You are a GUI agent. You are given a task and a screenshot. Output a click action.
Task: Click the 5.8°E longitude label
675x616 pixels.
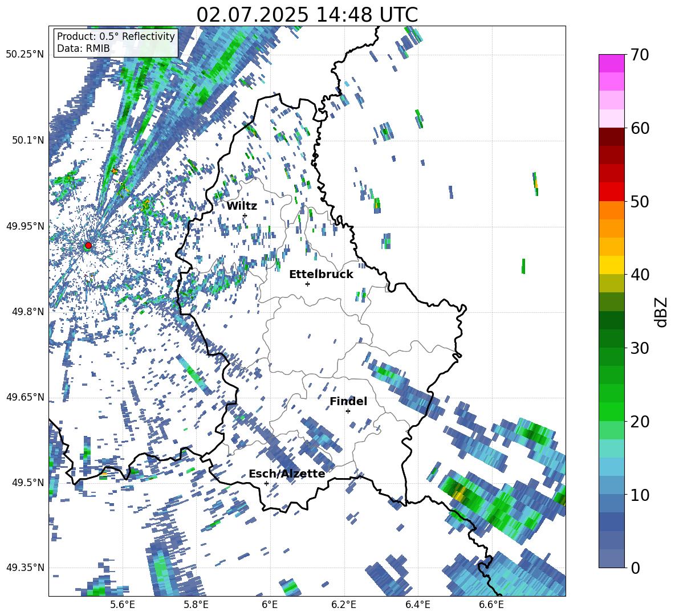click(x=196, y=605)
